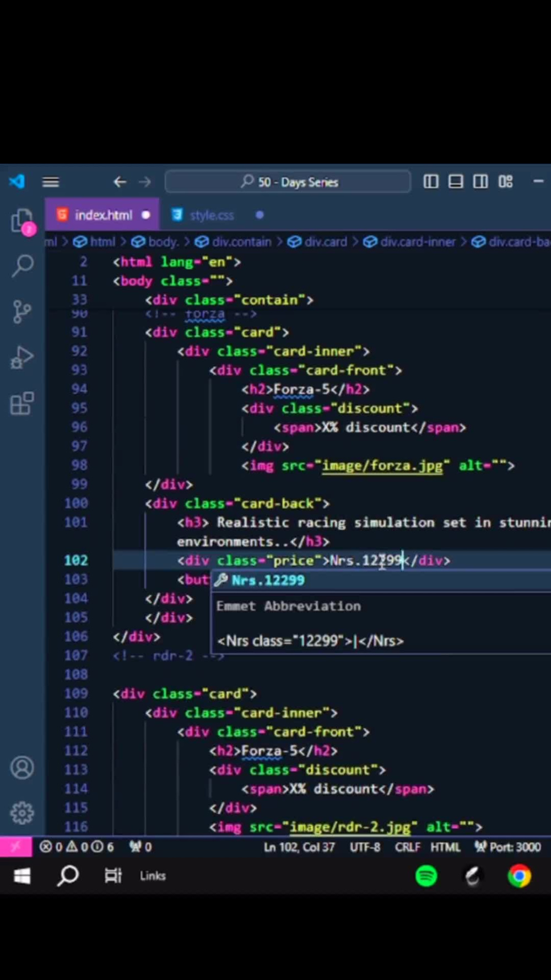This screenshot has height=980, width=551.
Task: Click 'price' class on line 102
Action: click(x=293, y=561)
